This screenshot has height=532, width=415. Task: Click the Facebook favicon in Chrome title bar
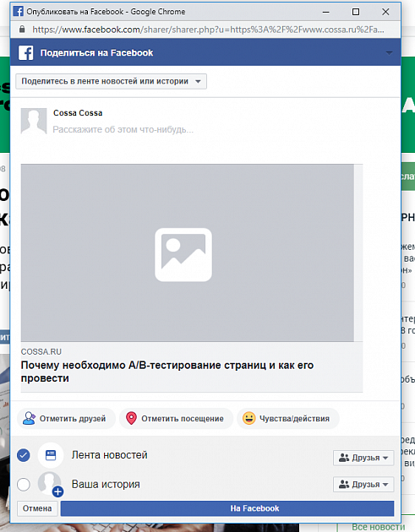[x=18, y=11]
